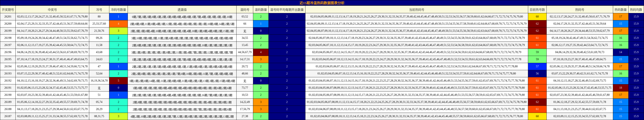The width and height of the screenshot is (644, 120).
Task: Click the 中奖号 column header
Action: tap(52, 10)
